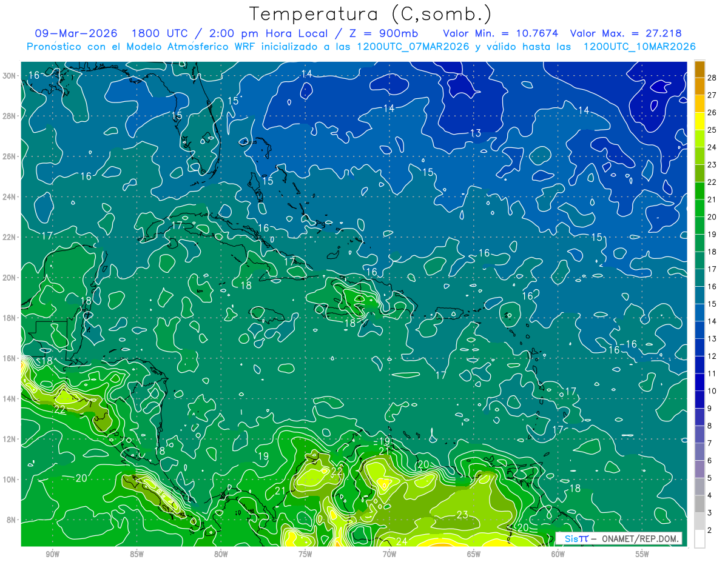Select the "Z = 900mb" level text
The height and width of the screenshot is (562, 728).
pos(383,33)
